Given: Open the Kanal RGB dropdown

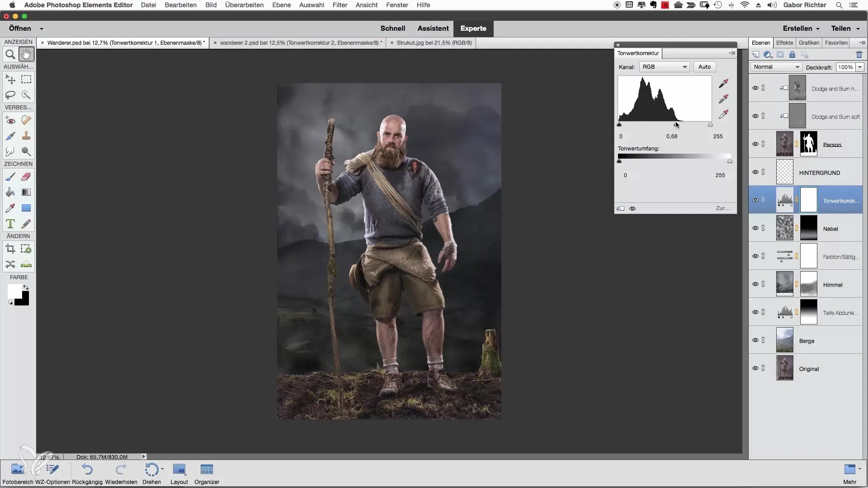Looking at the screenshot, I should pos(664,67).
